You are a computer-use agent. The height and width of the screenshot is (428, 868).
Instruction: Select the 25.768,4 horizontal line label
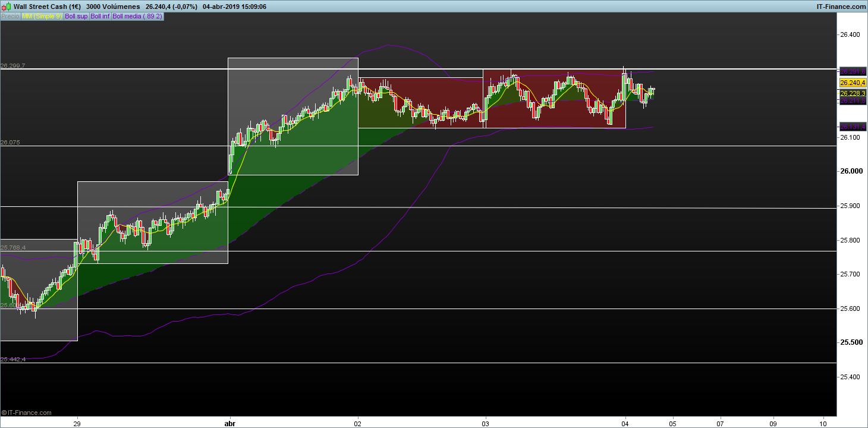pos(12,247)
